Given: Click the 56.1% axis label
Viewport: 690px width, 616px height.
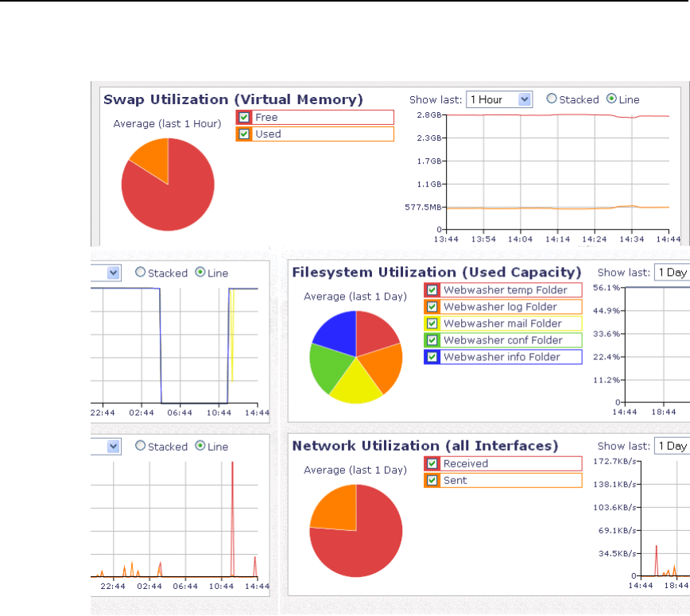Looking at the screenshot, I should 607,288.
